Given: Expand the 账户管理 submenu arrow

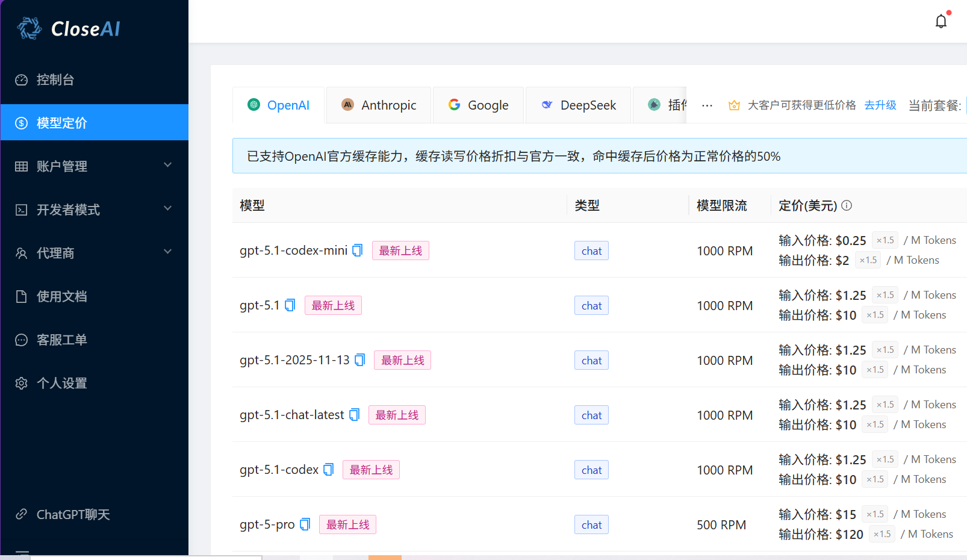Looking at the screenshot, I should pyautogui.click(x=168, y=165).
